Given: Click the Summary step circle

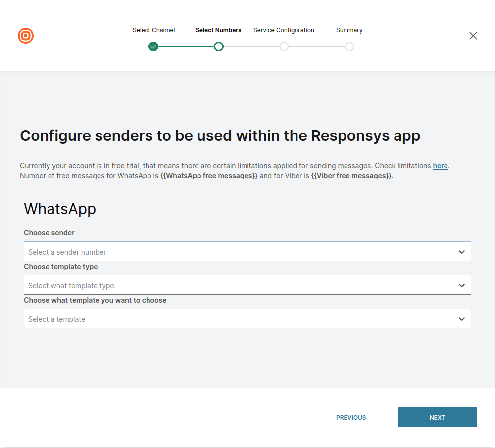Looking at the screenshot, I should click(349, 46).
